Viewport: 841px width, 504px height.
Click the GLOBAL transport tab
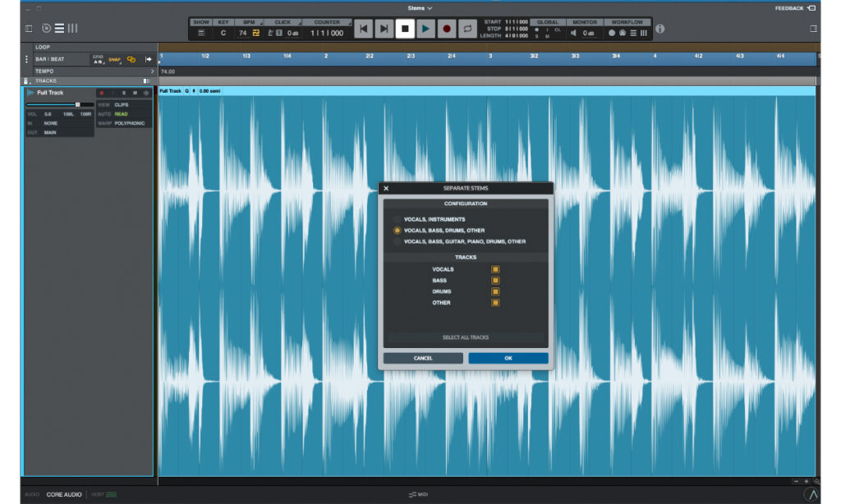tap(548, 22)
